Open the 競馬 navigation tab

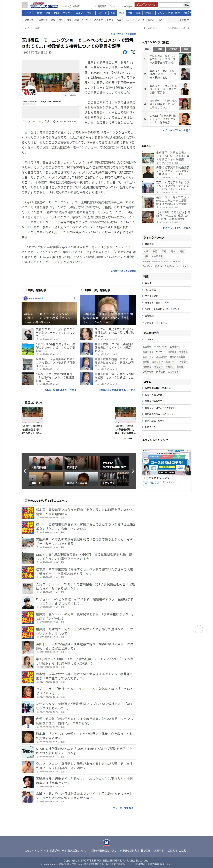click(138, 13)
